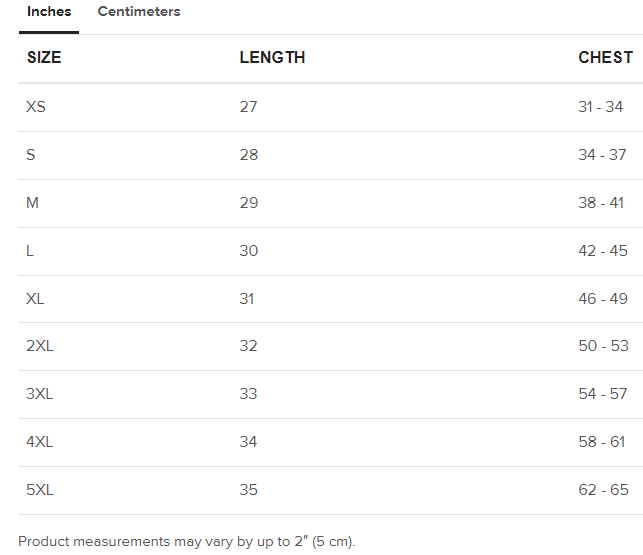Image resolution: width=643 pixels, height=555 pixels.
Task: Select the M size cell
Action: (33, 203)
